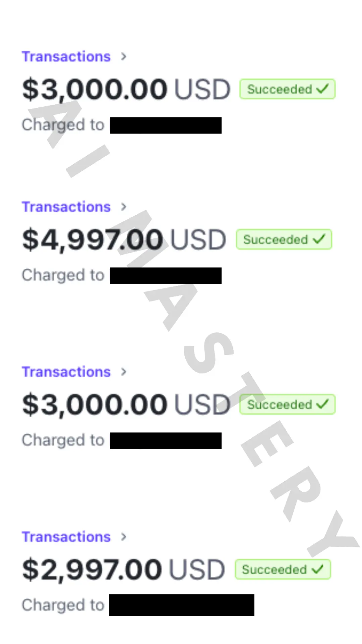Expand the chevron beside the topmost Transactions link
Screen dimensions: 362x644
pyautogui.click(x=124, y=57)
